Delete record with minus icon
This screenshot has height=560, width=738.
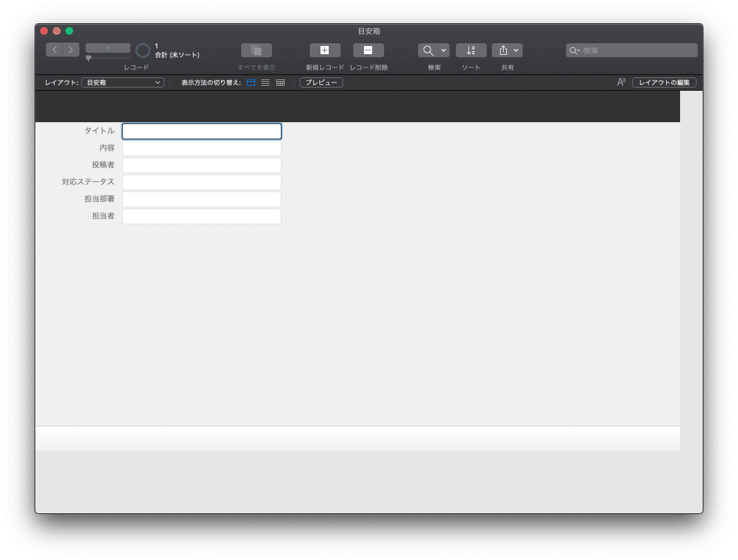tap(368, 50)
